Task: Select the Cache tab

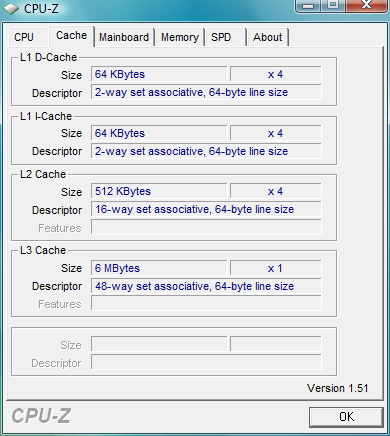Action: click(x=72, y=36)
